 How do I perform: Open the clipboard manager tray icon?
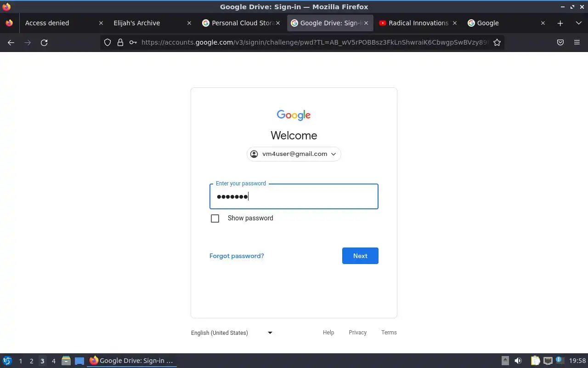(x=536, y=361)
